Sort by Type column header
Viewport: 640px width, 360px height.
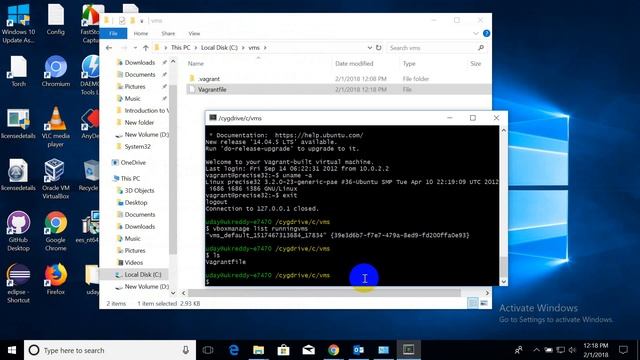coord(409,64)
